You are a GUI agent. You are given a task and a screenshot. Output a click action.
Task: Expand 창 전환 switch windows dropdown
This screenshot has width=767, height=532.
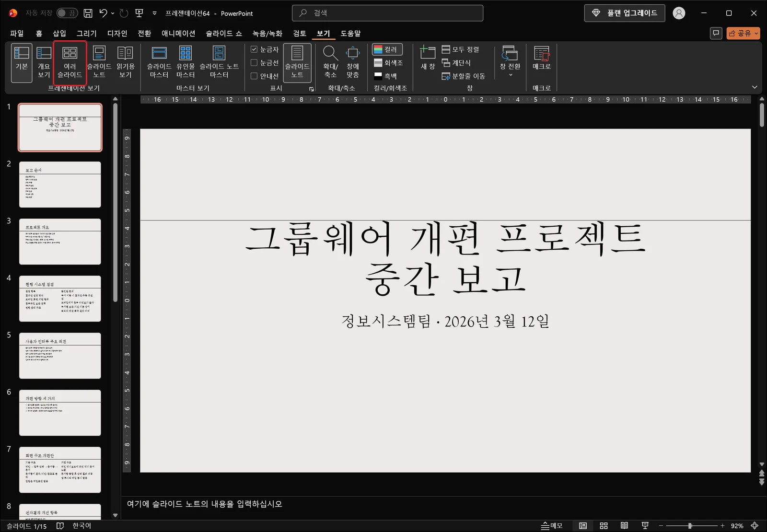pyautogui.click(x=510, y=75)
